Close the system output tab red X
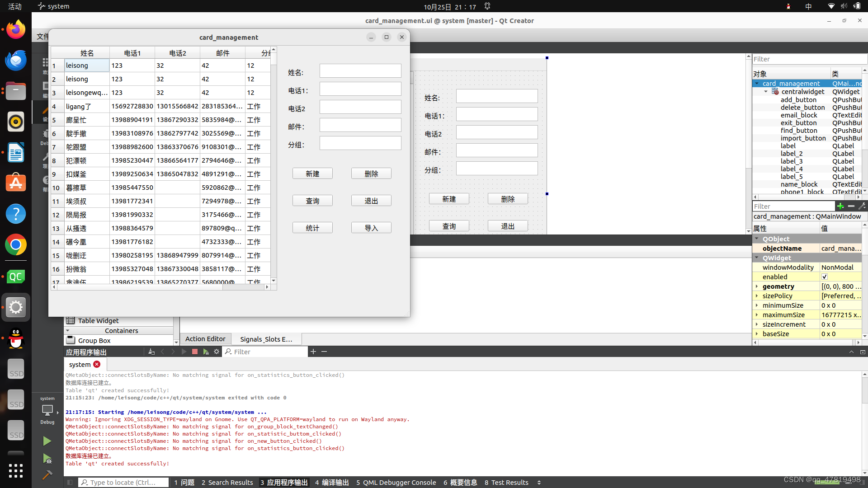The width and height of the screenshot is (868, 488). click(x=97, y=364)
